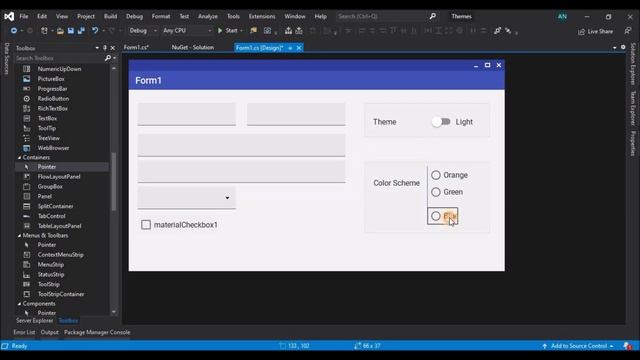Image resolution: width=640 pixels, height=360 pixels.
Task: Open the Build menu
Action: pyautogui.click(x=110, y=16)
